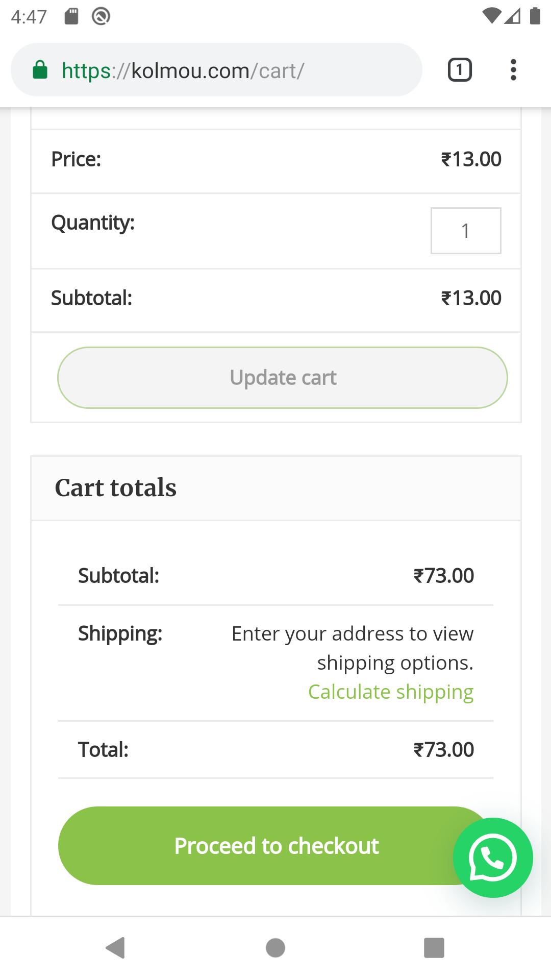
Task: Tap the battery icon in status bar
Action: (x=535, y=16)
